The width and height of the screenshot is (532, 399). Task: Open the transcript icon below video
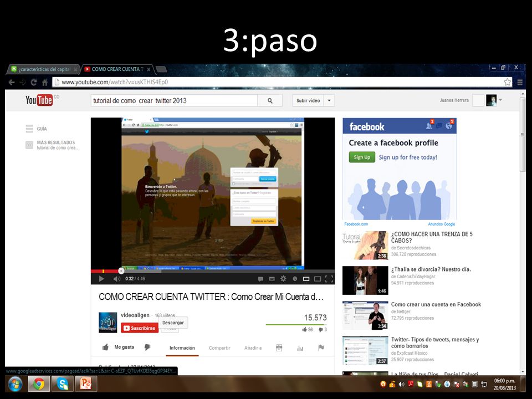pos(279,348)
